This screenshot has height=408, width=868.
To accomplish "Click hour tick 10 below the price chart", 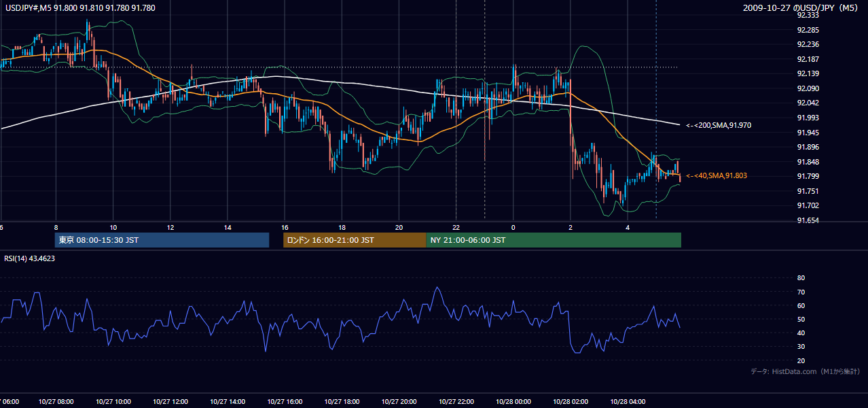I will 113,227.
